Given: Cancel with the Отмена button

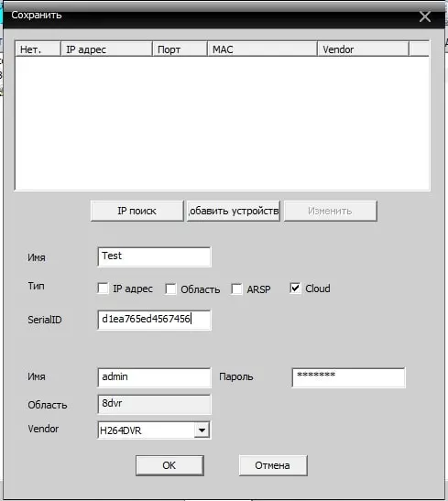Looking at the screenshot, I should (273, 465).
